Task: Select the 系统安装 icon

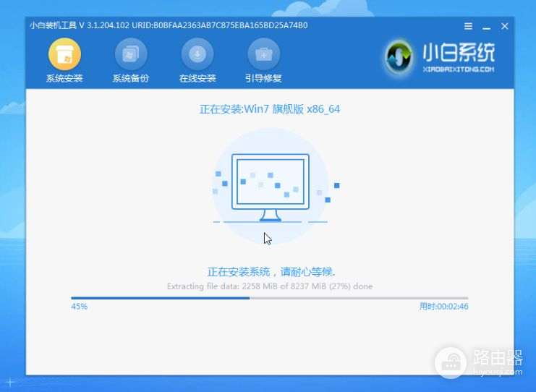Action: 64,55
